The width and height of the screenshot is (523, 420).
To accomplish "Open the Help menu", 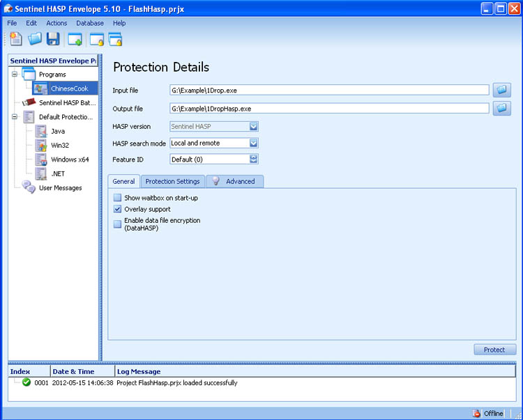I will pos(119,23).
